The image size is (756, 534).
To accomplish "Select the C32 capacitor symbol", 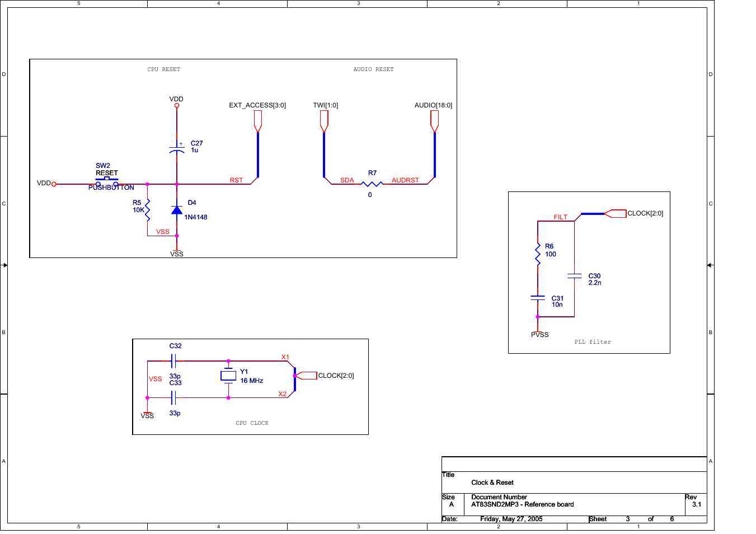I will (x=173, y=360).
